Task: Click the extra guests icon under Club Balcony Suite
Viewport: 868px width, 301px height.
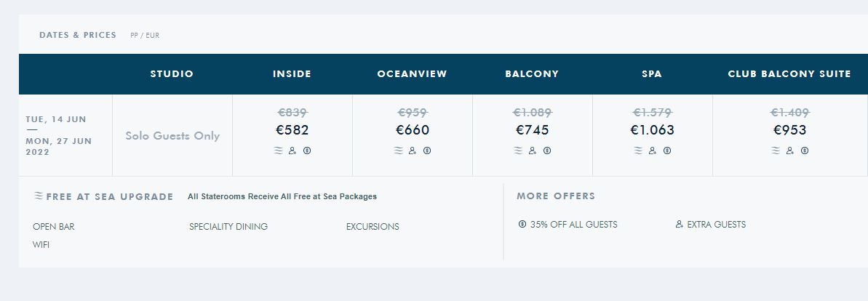Action: coord(790,150)
